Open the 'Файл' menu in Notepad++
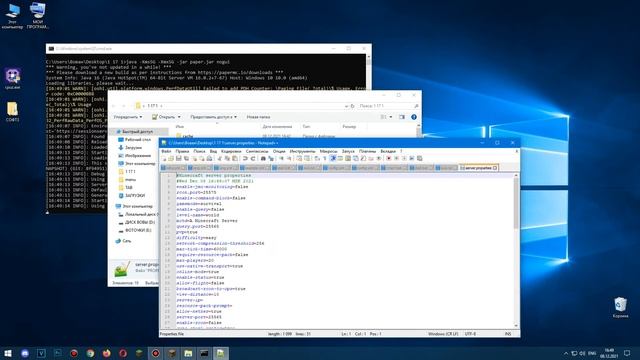Image resolution: width=640 pixels, height=360 pixels. point(166,151)
